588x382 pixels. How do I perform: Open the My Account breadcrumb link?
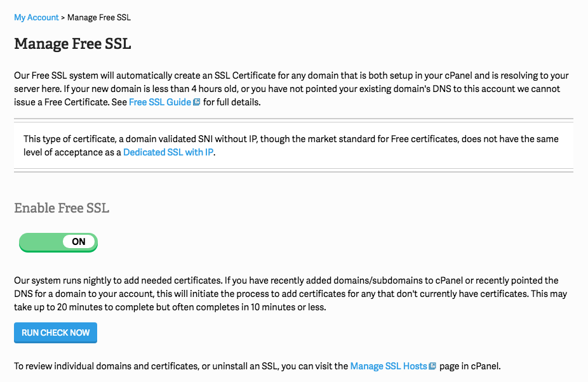pyautogui.click(x=36, y=18)
